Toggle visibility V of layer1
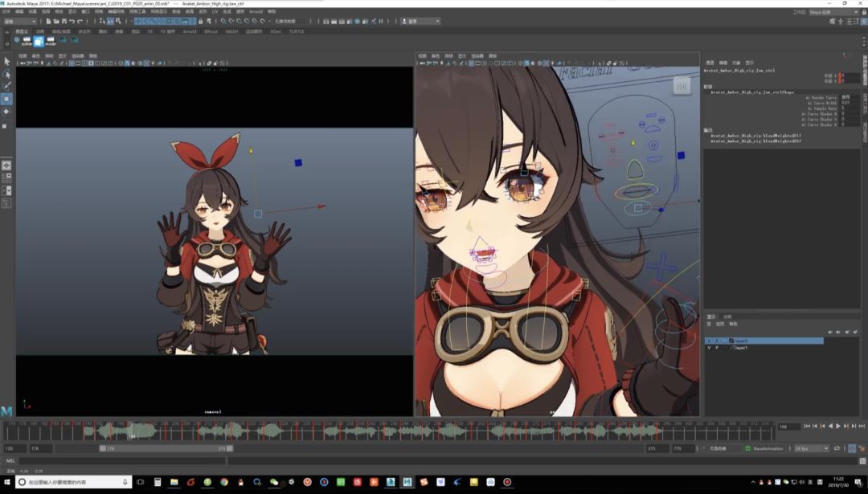 point(709,348)
